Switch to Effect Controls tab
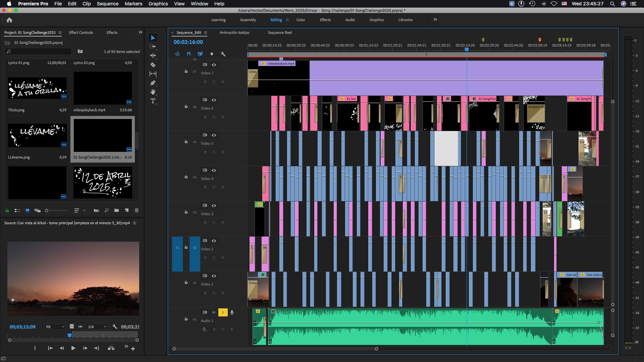Image resolution: width=644 pixels, height=362 pixels. pos(81,33)
